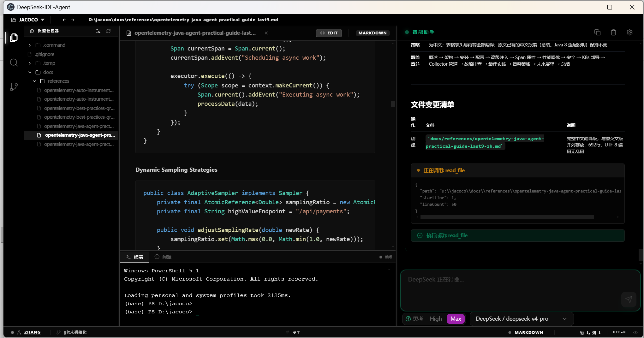Switch to the 问题 problems tab
The image size is (644, 338).
(x=163, y=257)
